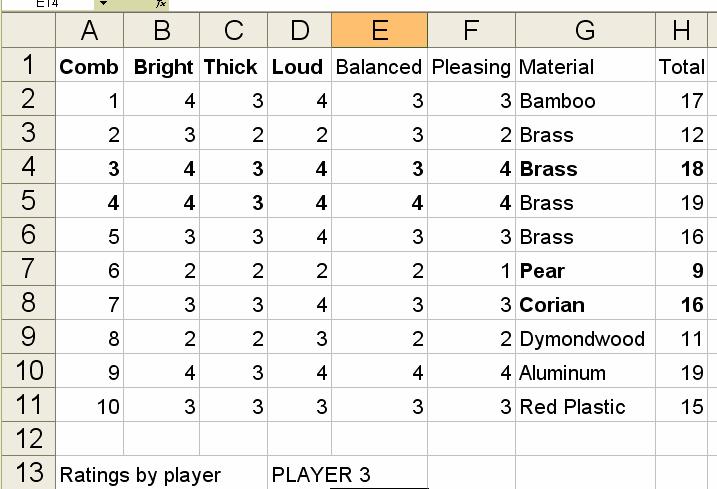Select the Total header cell
Screen dimensions: 717x489
[681, 67]
